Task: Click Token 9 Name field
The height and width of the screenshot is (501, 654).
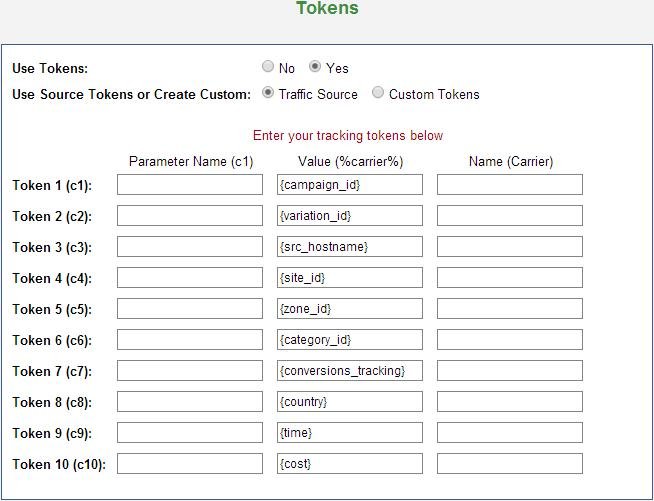Action: (510, 433)
